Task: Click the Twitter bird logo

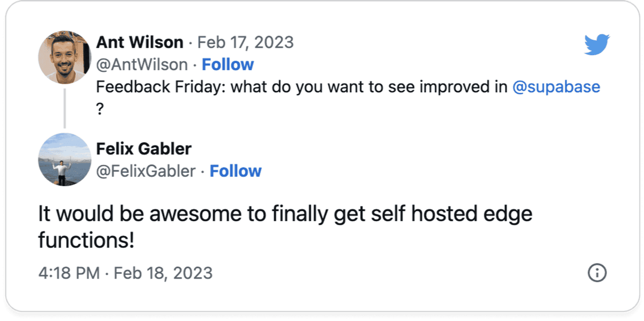Action: 597,46
